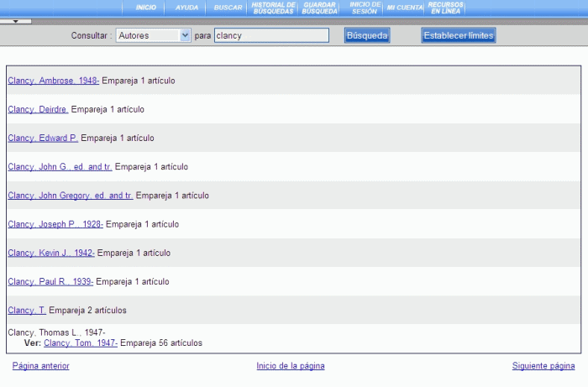The width and height of the screenshot is (588, 387).
Task: Open Inicio de Sesión
Action: coord(365,8)
